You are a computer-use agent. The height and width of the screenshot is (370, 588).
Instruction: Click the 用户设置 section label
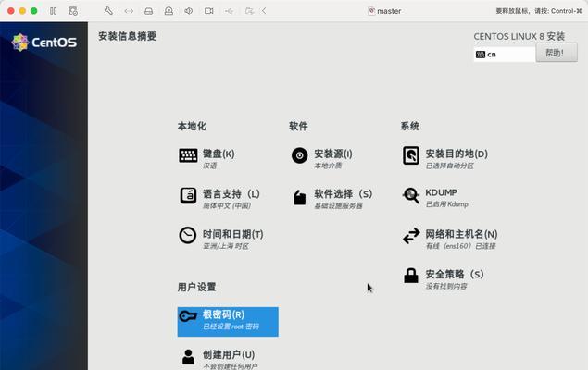click(x=196, y=288)
